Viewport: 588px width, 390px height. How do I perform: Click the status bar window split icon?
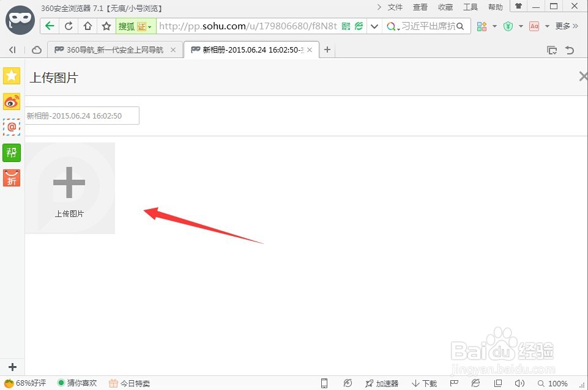498,383
